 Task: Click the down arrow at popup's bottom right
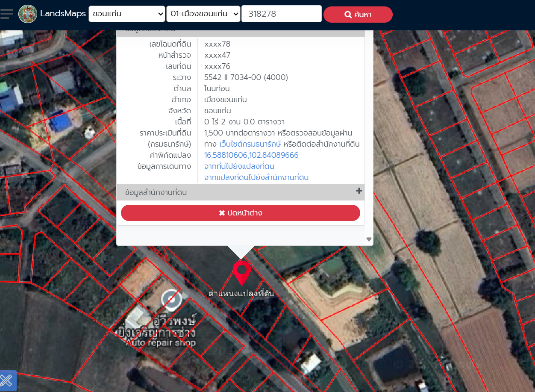tap(369, 239)
